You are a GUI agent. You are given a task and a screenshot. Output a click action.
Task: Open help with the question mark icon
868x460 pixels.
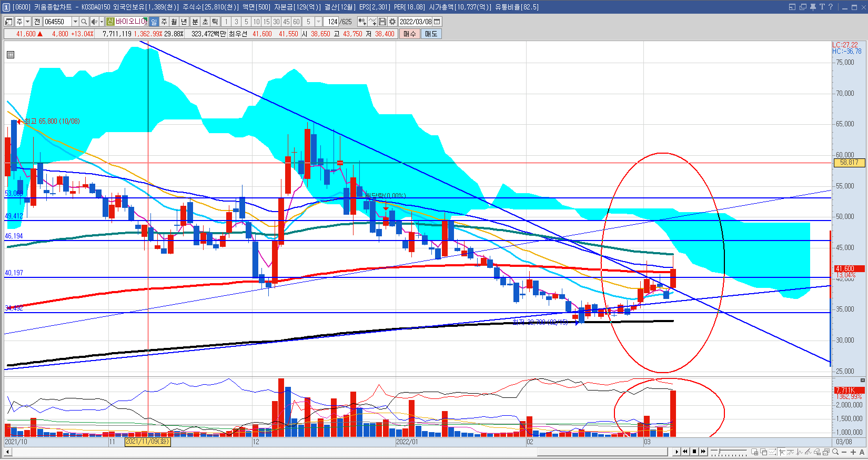click(x=831, y=7)
